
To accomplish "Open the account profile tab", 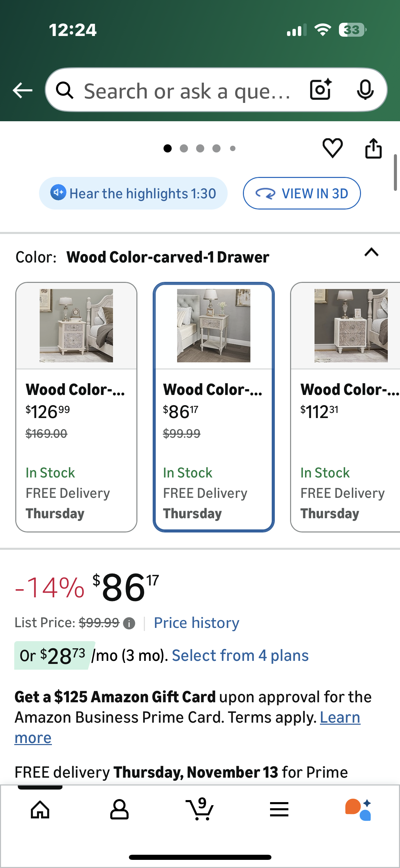I will pyautogui.click(x=119, y=809).
